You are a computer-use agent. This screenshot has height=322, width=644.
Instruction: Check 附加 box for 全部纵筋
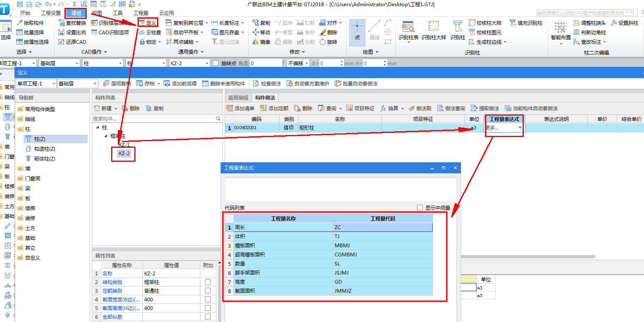pos(208,317)
